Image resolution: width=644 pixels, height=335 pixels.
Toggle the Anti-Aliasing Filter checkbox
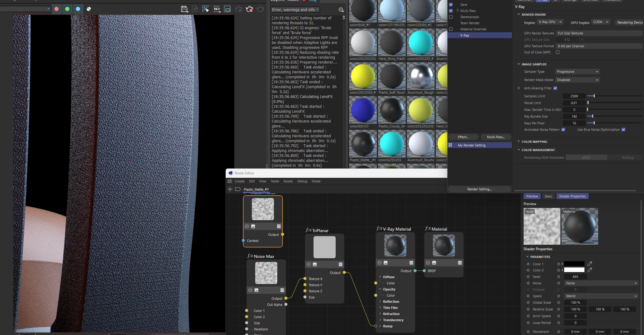coord(555,88)
